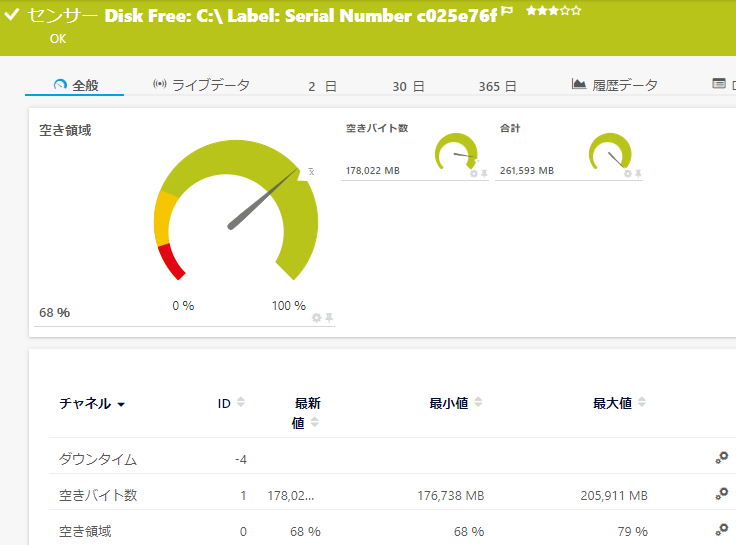Sort table by 最小値 column

(455, 403)
